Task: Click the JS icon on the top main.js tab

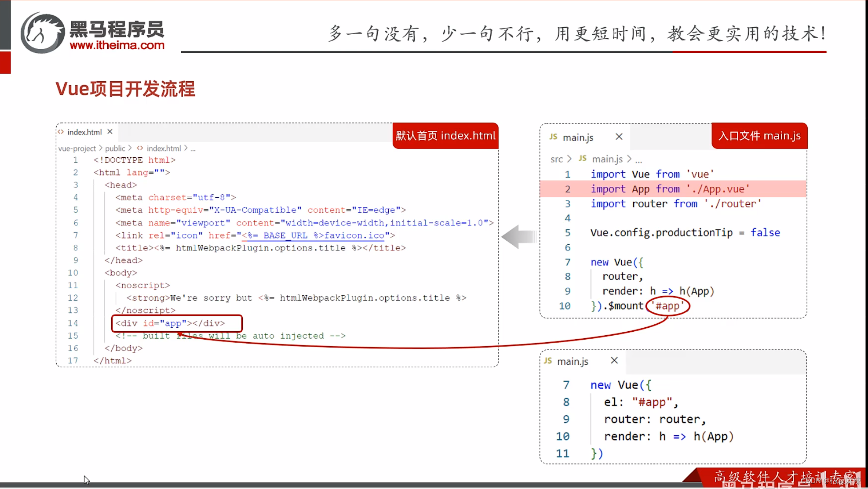Action: [554, 137]
